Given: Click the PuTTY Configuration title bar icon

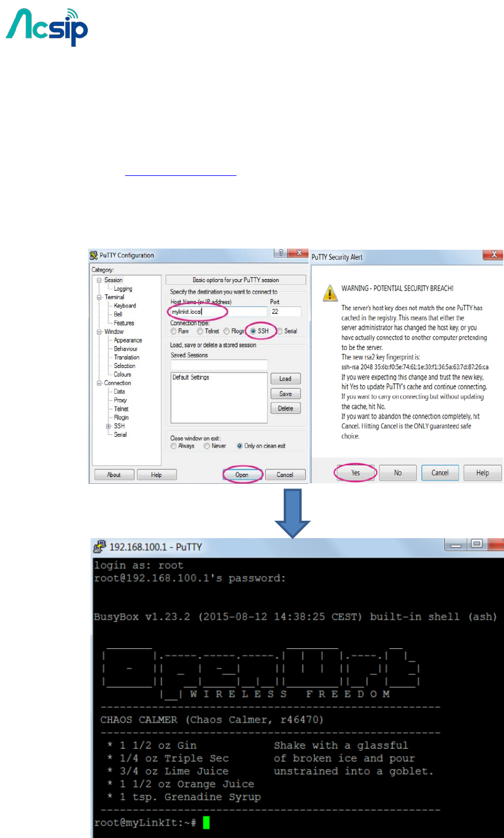Looking at the screenshot, I should 93,255.
